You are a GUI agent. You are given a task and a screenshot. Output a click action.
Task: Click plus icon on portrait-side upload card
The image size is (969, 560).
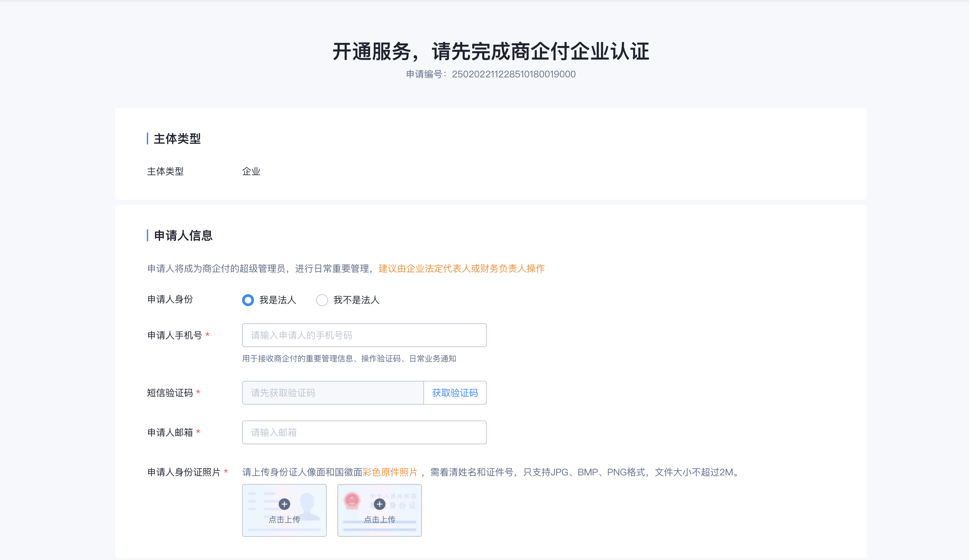coord(284,505)
